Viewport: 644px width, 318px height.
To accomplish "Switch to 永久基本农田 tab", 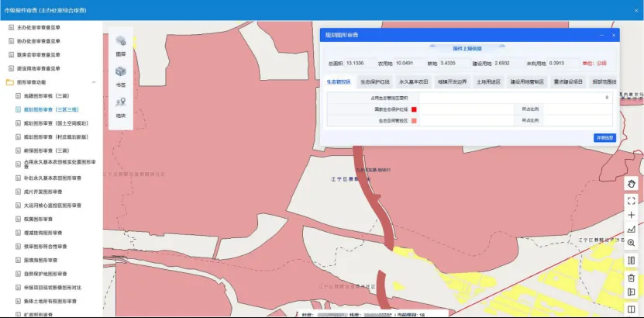I will [413, 81].
